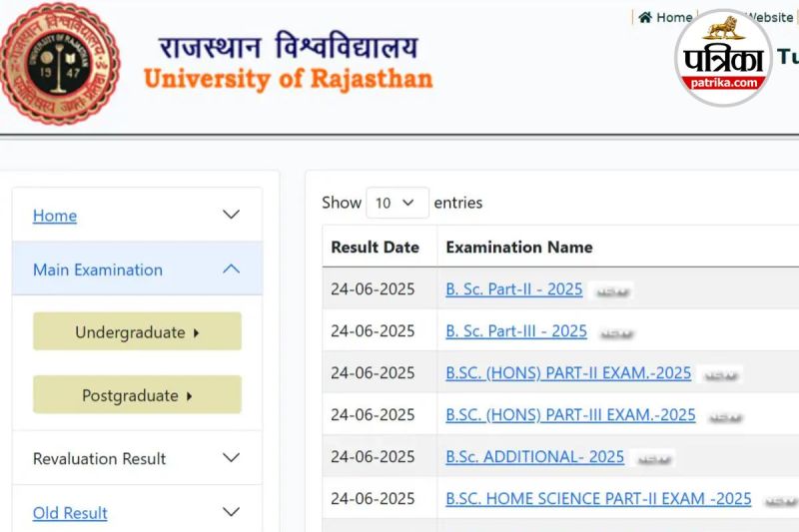The image size is (799, 532).
Task: Click the Patrika logo badge
Action: tap(722, 58)
